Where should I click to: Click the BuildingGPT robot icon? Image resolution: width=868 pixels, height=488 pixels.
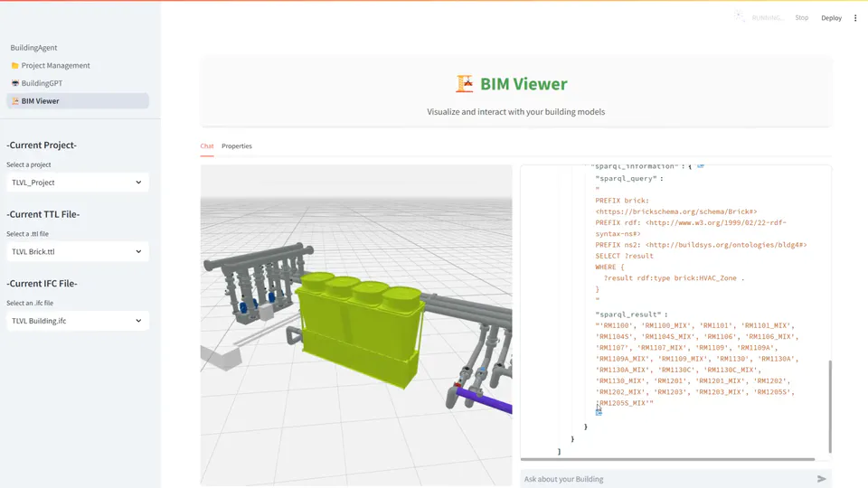coord(15,83)
